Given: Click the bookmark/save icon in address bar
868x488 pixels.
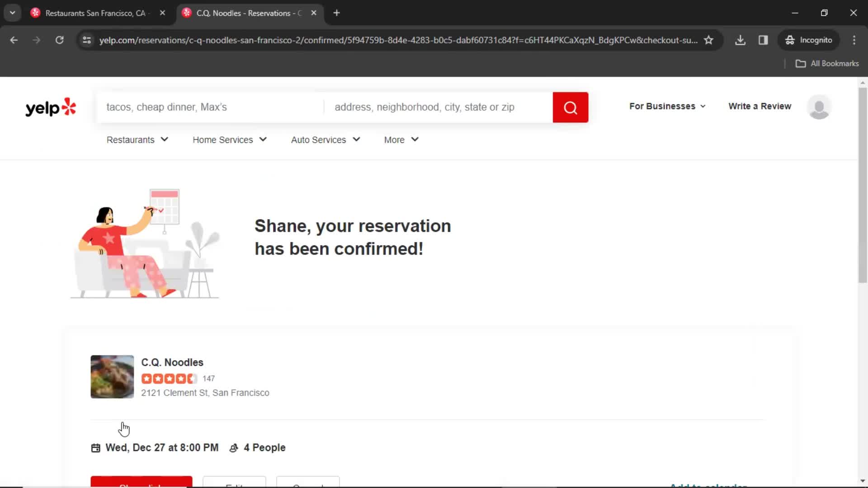Looking at the screenshot, I should [709, 40].
